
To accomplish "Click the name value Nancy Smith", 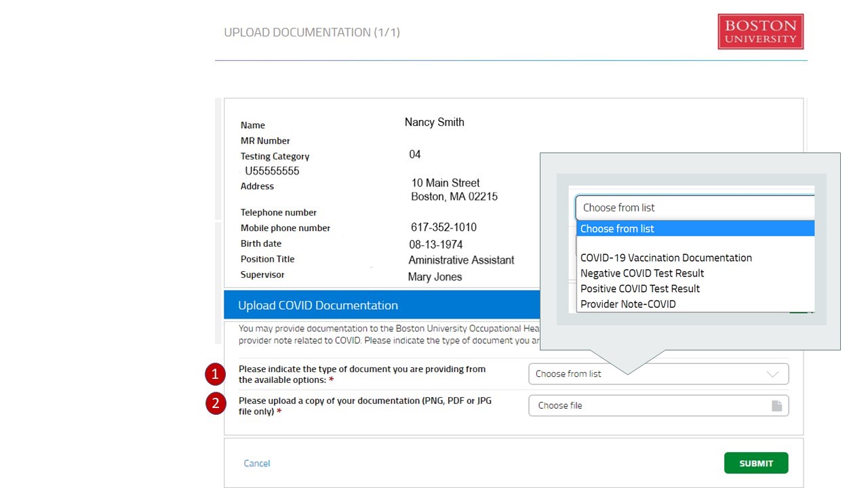I will click(x=434, y=123).
